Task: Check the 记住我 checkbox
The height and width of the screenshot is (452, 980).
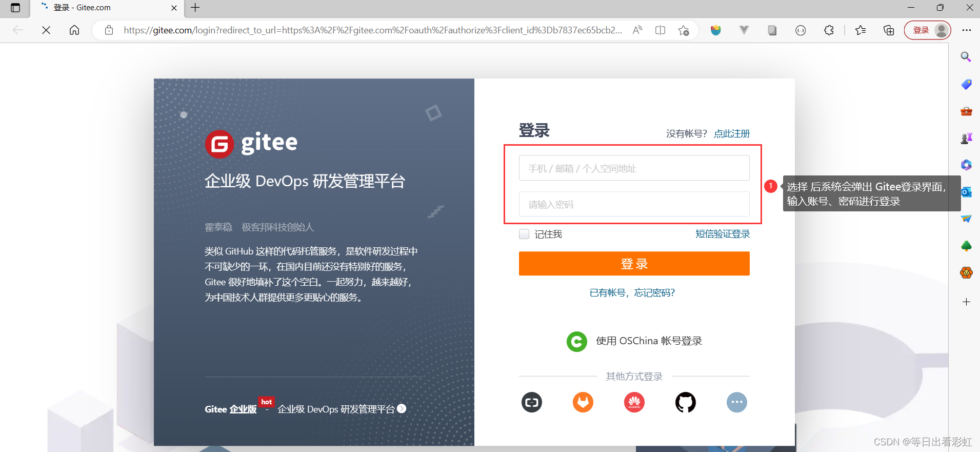Action: tap(524, 234)
